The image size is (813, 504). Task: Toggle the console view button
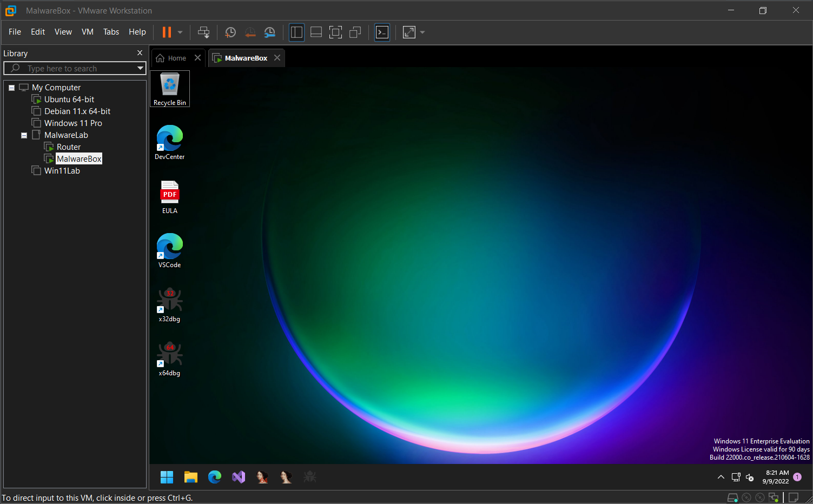tap(382, 32)
